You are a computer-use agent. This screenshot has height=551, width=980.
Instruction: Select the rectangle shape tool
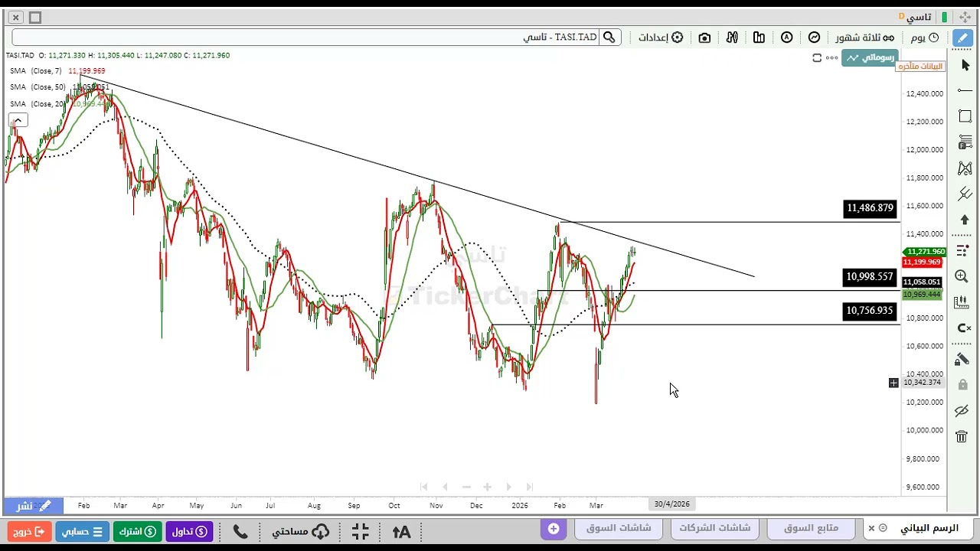pyautogui.click(x=965, y=116)
